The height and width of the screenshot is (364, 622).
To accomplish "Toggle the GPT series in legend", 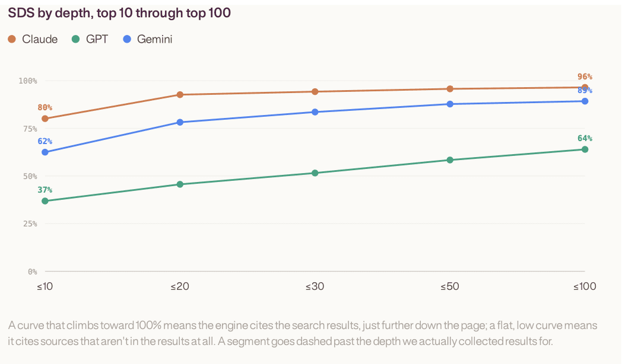I will [90, 39].
